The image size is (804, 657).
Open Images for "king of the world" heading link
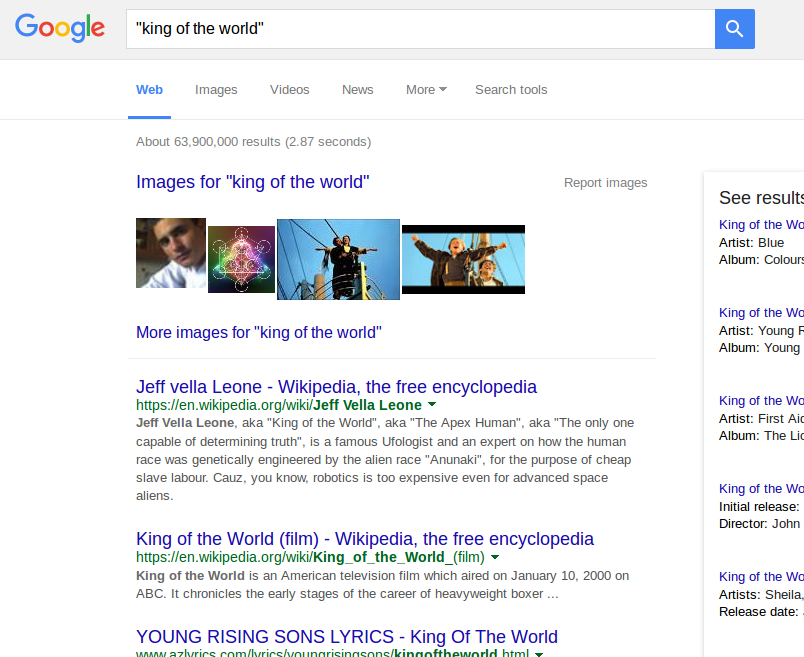[x=253, y=182]
